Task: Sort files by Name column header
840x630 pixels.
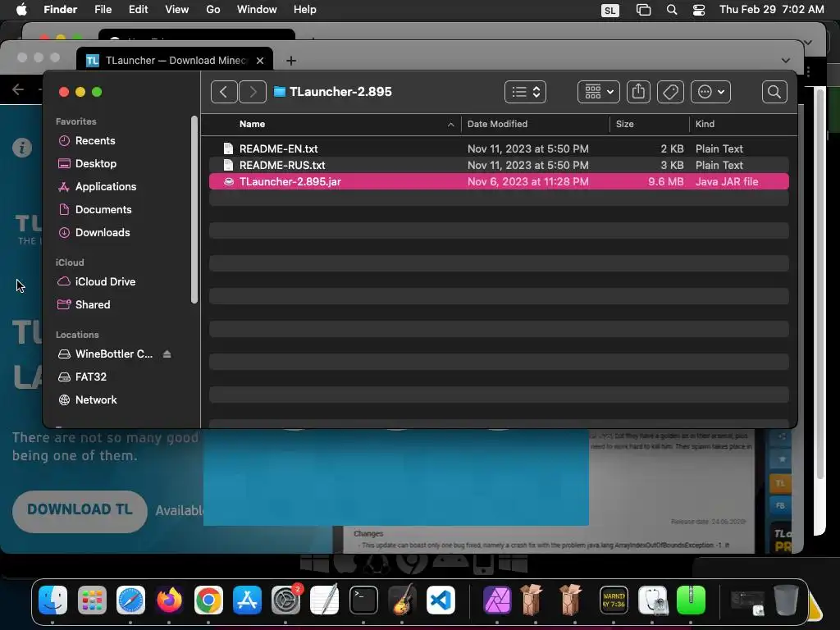Action: tap(253, 124)
